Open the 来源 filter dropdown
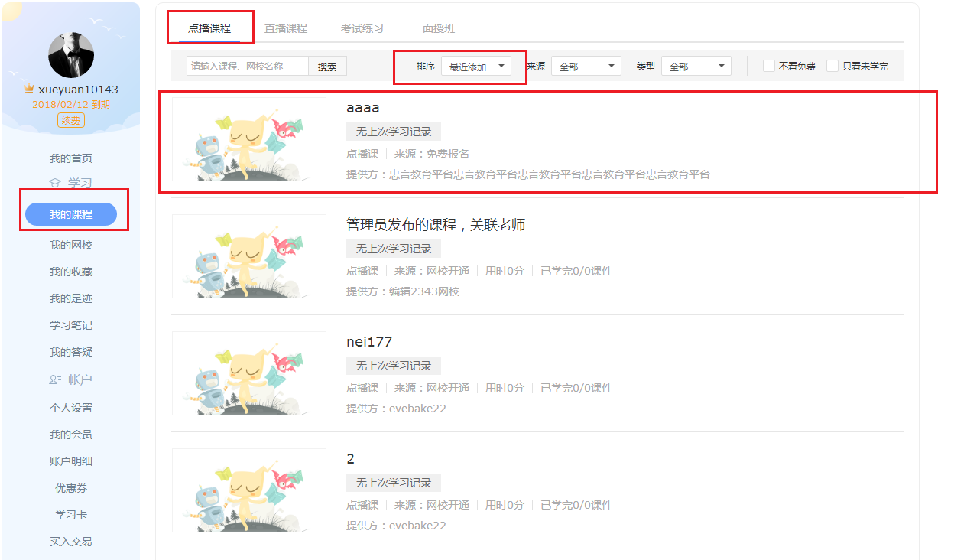Image resolution: width=980 pixels, height=560 pixels. point(586,67)
